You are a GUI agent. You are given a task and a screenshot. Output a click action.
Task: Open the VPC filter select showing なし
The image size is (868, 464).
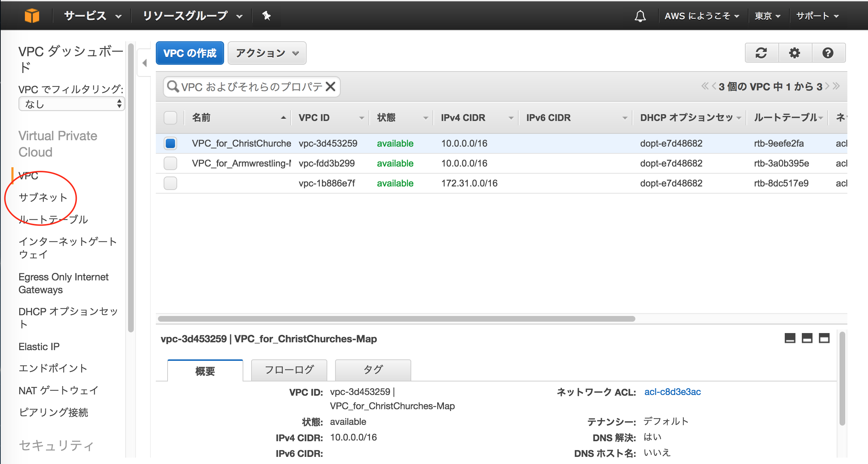(x=72, y=104)
